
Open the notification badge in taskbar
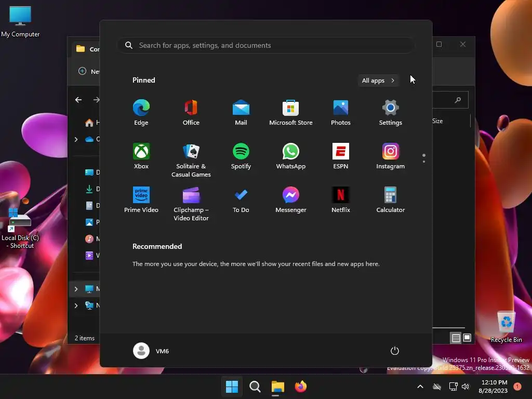click(517, 387)
